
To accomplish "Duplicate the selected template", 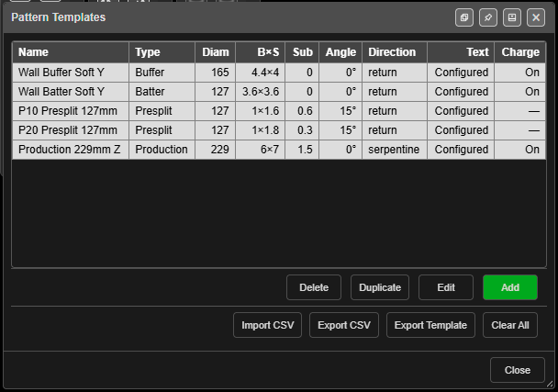I will tap(380, 287).
